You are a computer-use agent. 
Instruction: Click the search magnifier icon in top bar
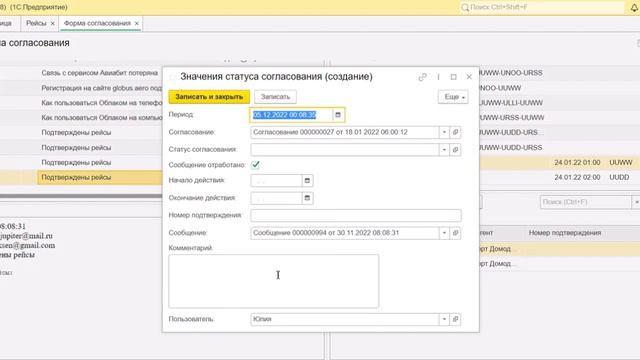pyautogui.click(x=464, y=7)
